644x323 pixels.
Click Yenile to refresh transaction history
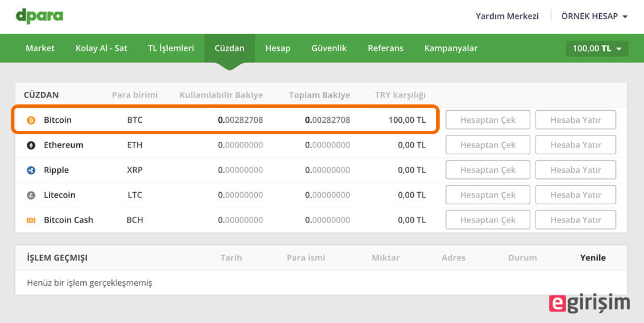(593, 258)
